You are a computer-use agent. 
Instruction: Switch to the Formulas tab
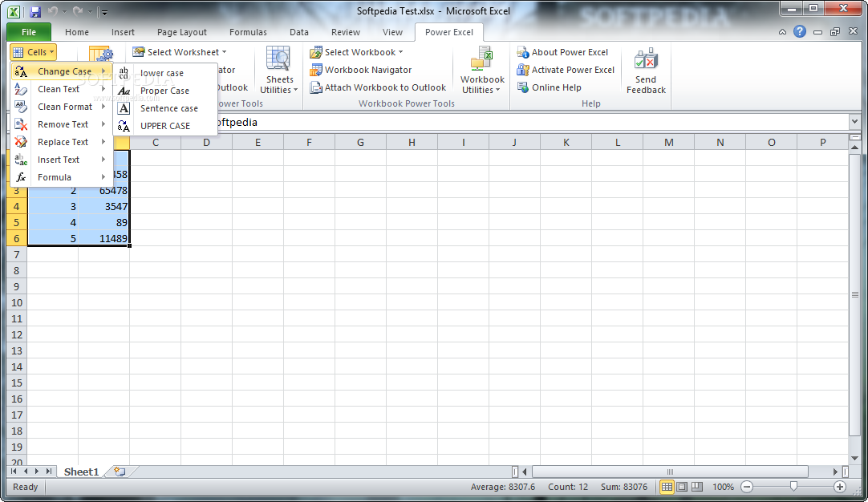(248, 32)
